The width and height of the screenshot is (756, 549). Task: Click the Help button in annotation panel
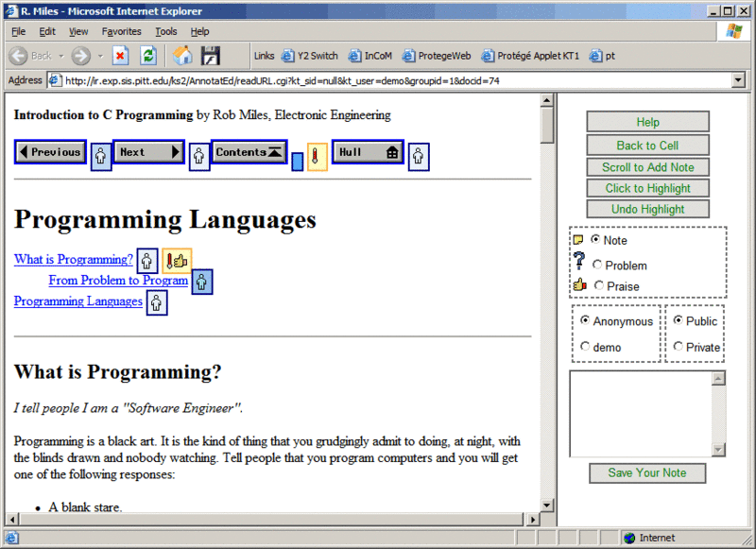pos(647,122)
